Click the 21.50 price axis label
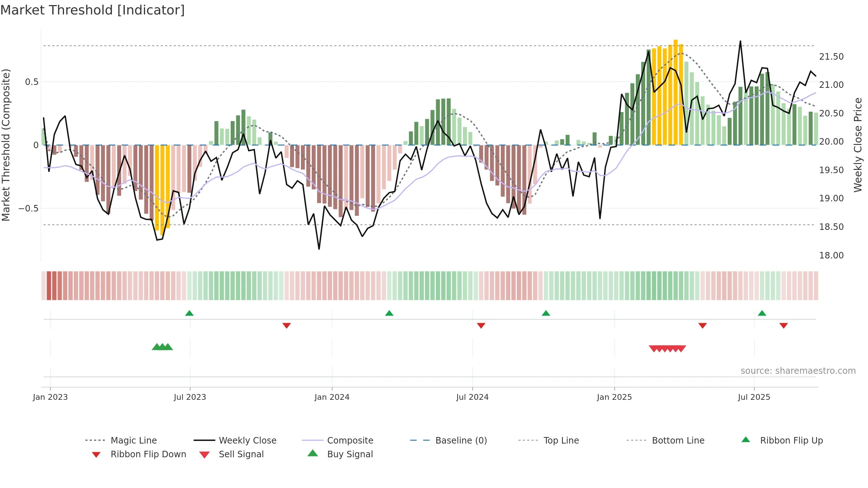The height and width of the screenshot is (488, 868). [x=831, y=57]
